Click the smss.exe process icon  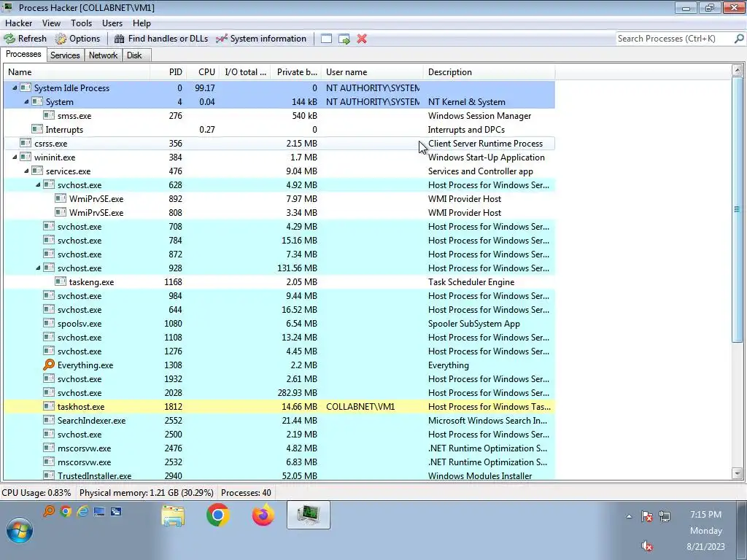point(49,115)
